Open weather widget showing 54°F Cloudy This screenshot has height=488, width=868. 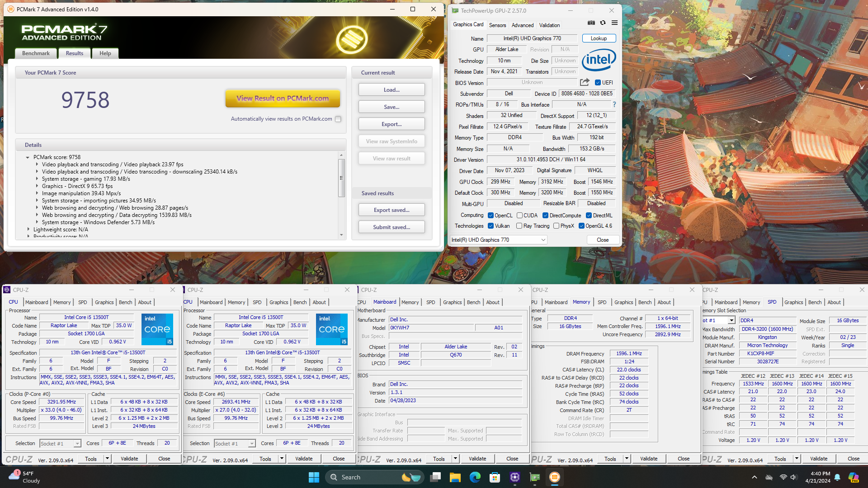[25, 477]
